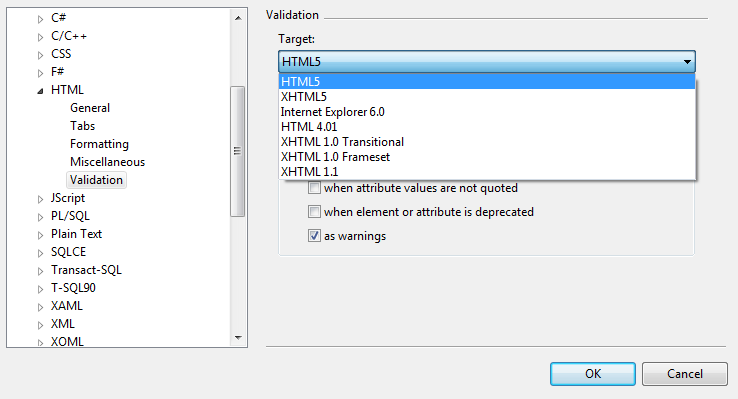Expand the C/C++ tree node
Screen dimensions: 738x399
pos(40,37)
